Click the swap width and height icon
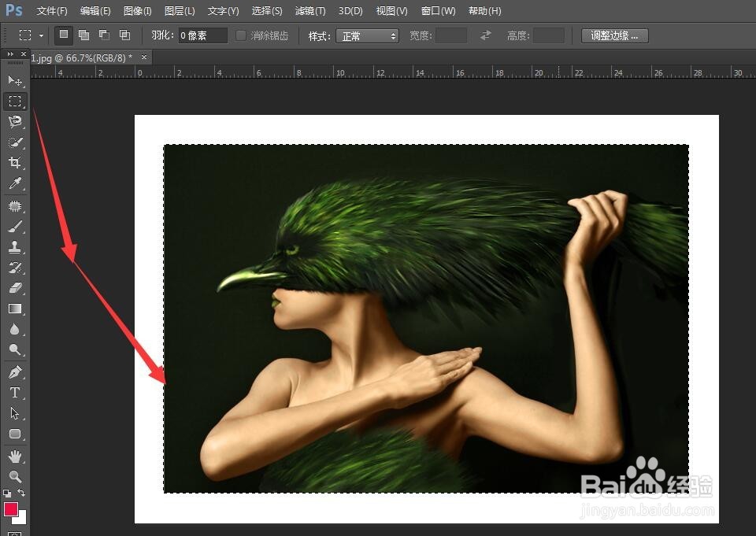This screenshot has width=756, height=536. click(x=486, y=35)
